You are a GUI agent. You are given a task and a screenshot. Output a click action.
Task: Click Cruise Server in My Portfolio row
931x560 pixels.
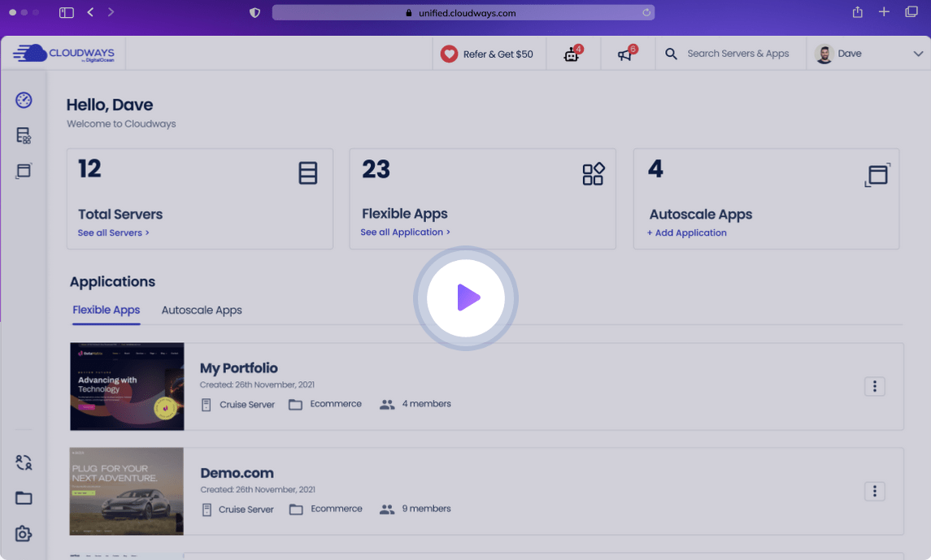247,405
